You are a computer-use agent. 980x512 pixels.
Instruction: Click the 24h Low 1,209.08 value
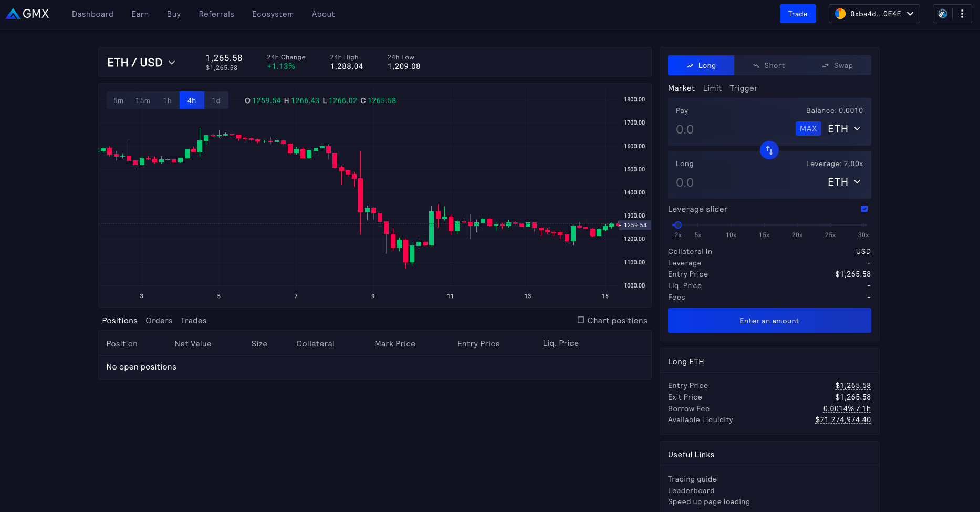pyautogui.click(x=404, y=66)
